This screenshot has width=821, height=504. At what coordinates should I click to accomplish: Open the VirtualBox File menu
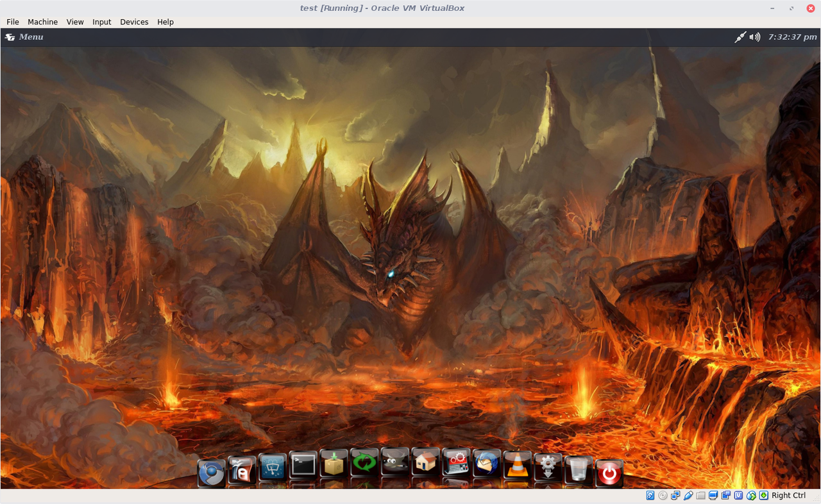12,22
